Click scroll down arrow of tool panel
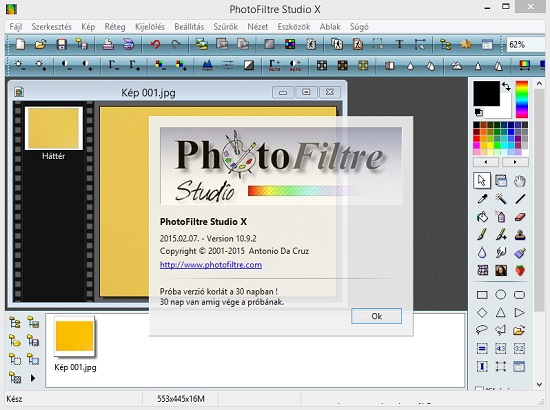550x410 pixels. point(539,384)
